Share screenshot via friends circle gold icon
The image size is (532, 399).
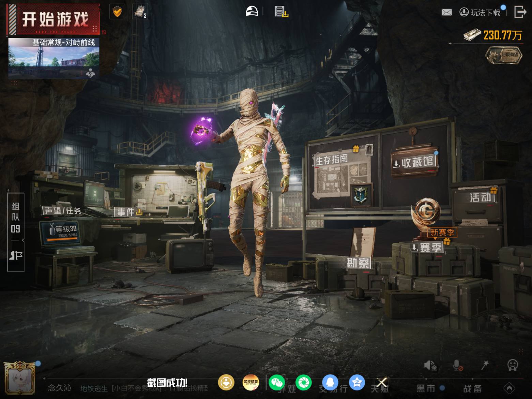(226, 382)
